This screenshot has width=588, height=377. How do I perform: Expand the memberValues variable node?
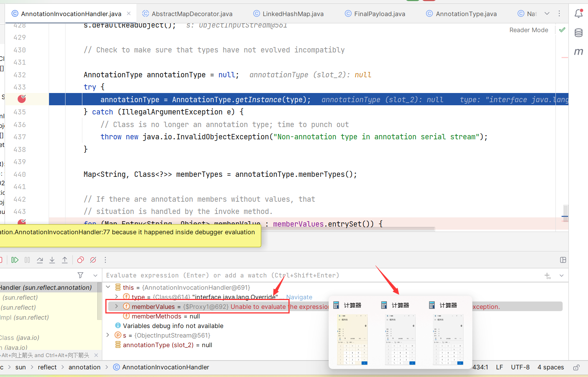pos(116,307)
